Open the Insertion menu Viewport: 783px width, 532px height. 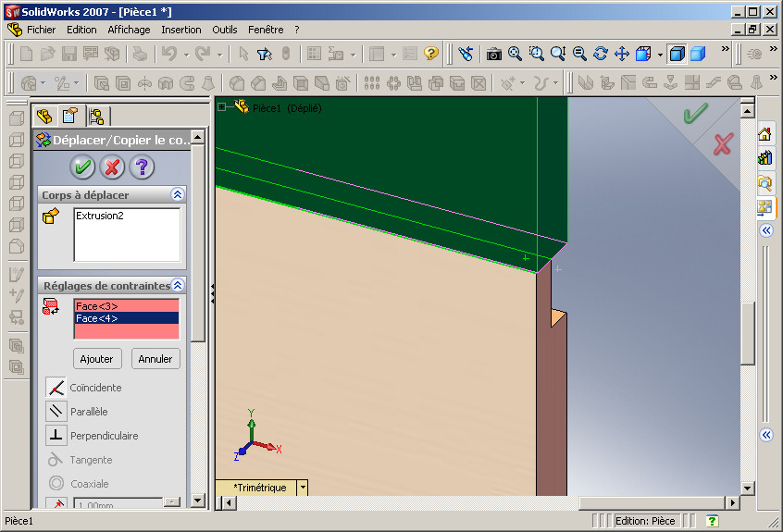click(x=181, y=30)
